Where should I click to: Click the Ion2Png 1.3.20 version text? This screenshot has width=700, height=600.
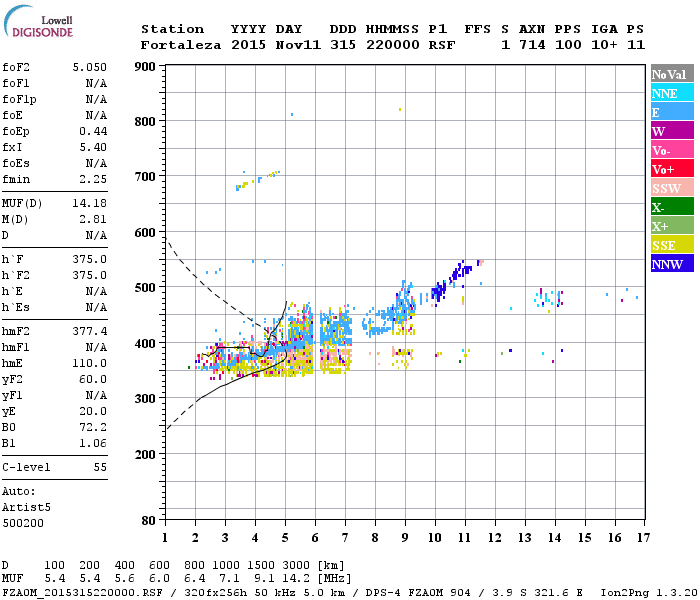point(649,593)
